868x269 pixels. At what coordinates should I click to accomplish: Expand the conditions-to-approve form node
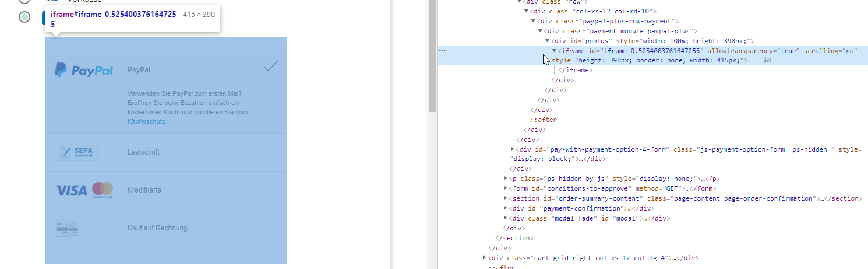[505, 188]
